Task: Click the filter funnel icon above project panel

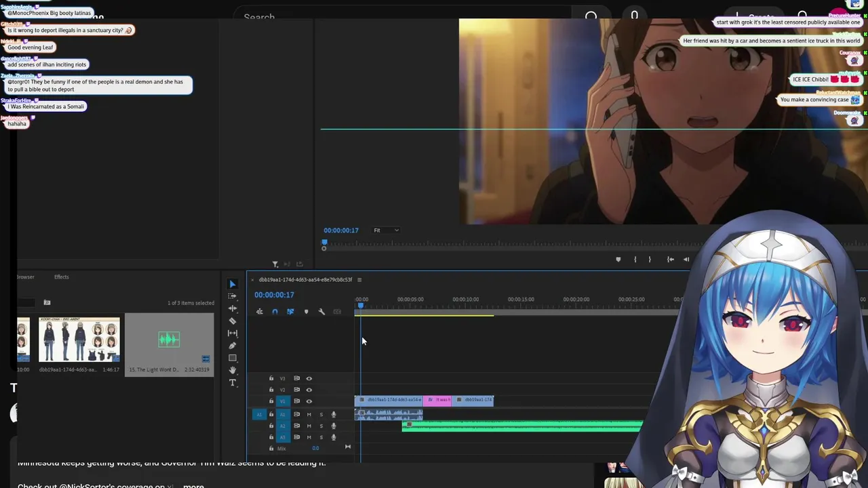Action: 275,264
